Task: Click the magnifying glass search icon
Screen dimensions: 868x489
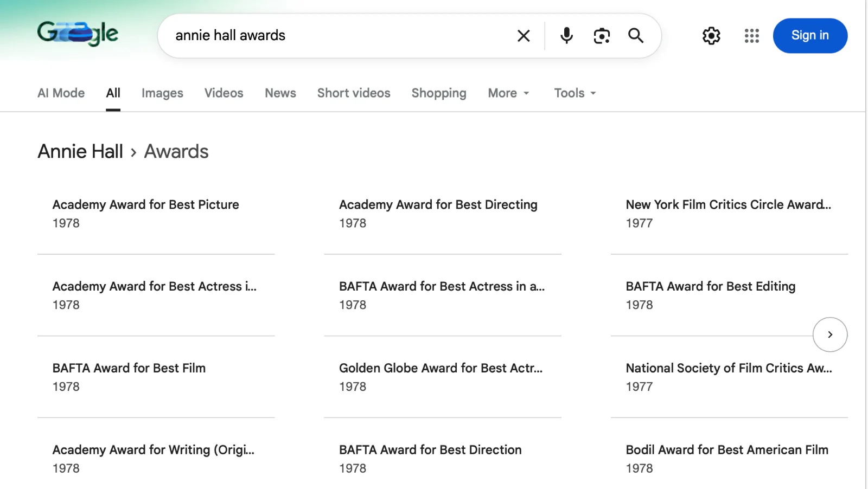Action: [x=636, y=36]
